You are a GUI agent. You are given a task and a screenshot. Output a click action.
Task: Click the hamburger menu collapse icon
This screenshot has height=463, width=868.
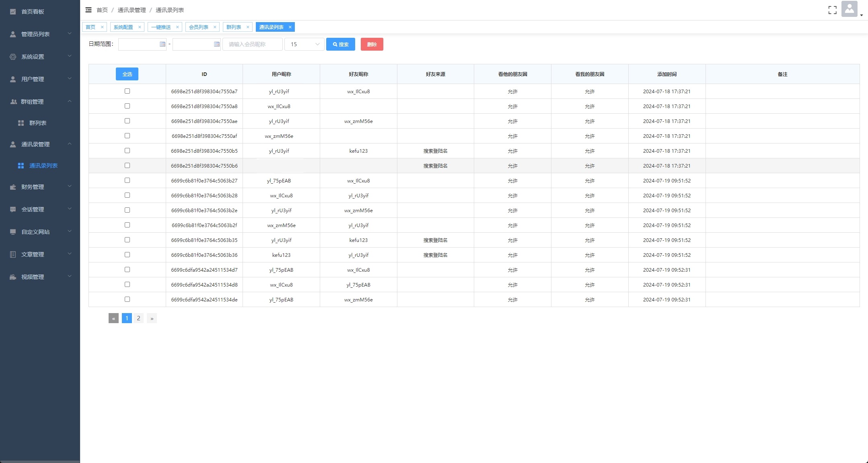click(88, 10)
